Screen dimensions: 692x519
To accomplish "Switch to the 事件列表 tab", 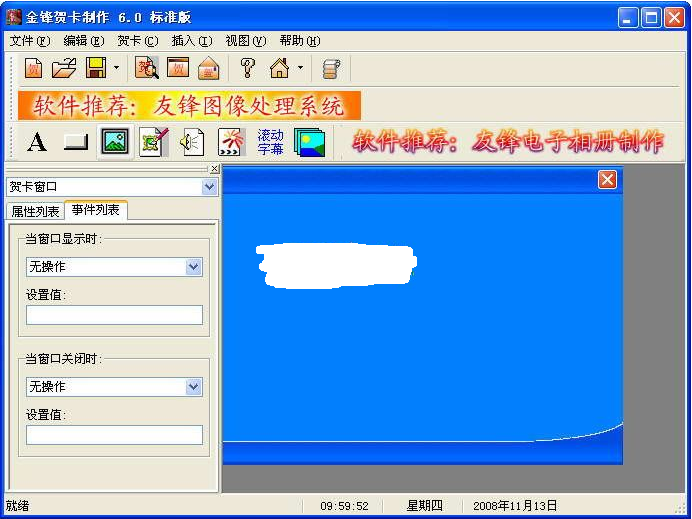I will point(96,210).
